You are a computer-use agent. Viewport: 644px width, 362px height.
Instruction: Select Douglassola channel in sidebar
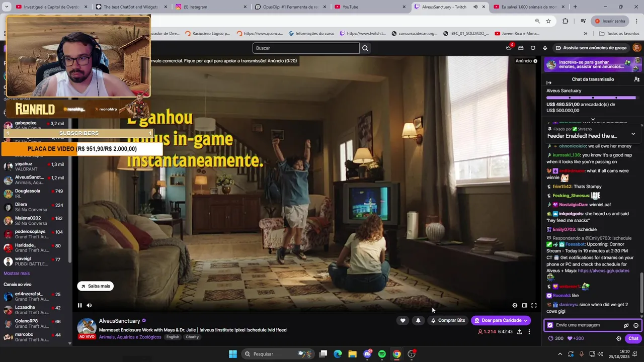34,194
